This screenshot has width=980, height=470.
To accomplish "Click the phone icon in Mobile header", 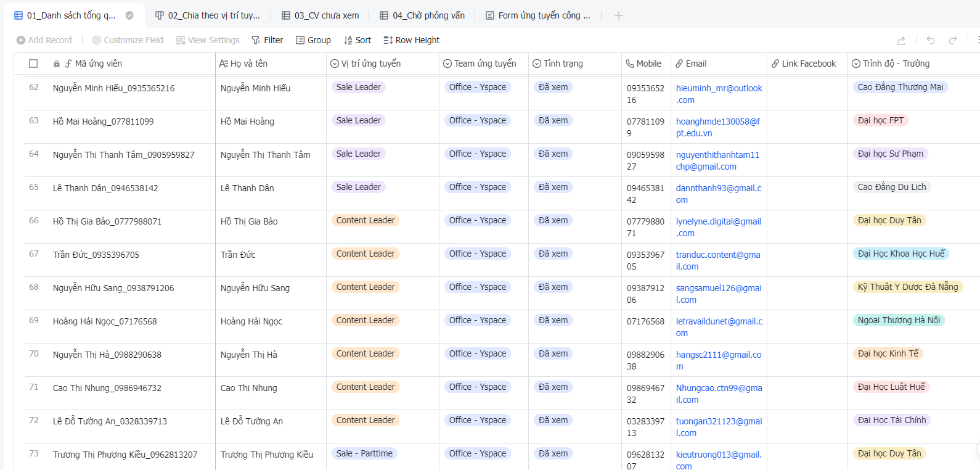I will (630, 64).
